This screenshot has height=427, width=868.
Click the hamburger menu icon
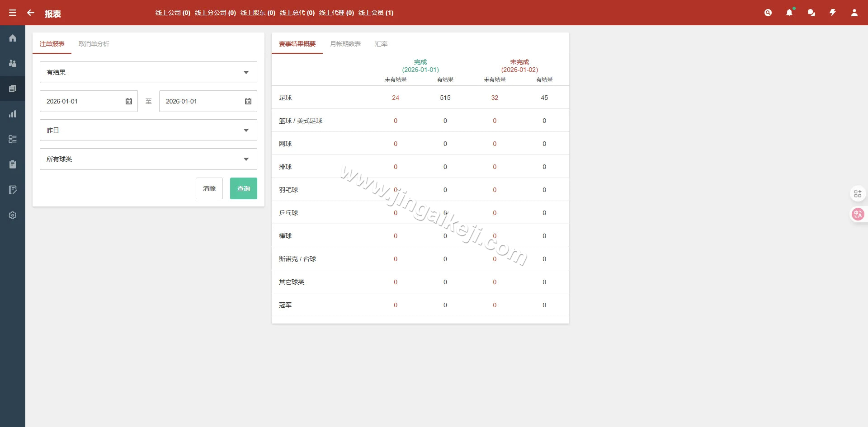pos(13,13)
